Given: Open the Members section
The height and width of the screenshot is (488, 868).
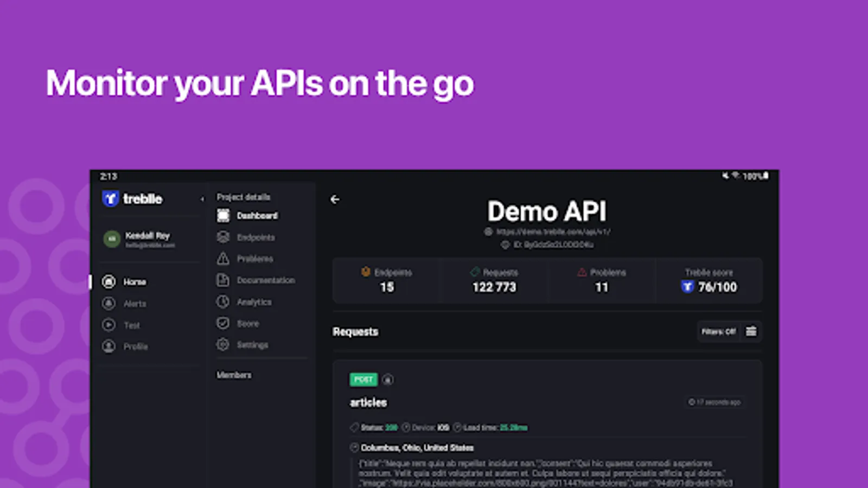Looking at the screenshot, I should click(x=234, y=375).
